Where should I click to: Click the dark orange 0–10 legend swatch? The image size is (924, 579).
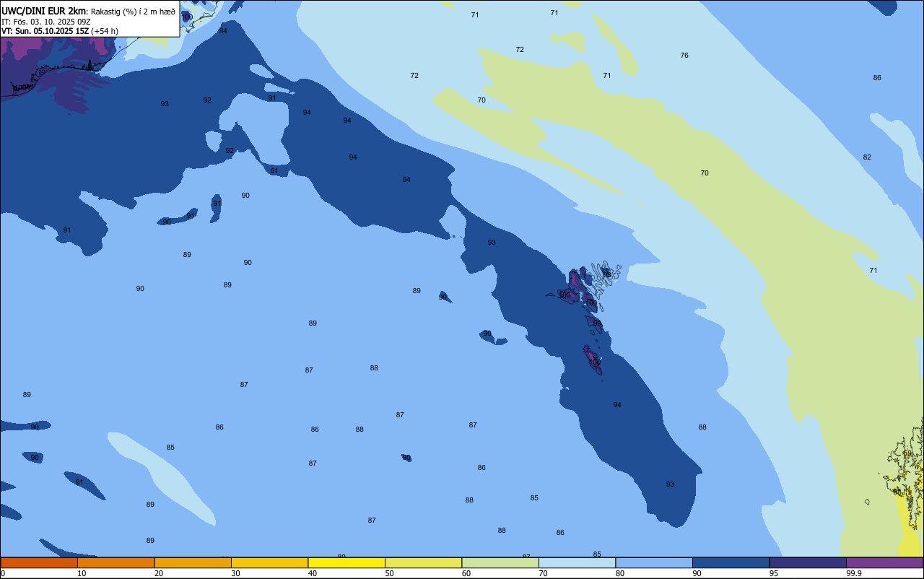pyautogui.click(x=39, y=562)
